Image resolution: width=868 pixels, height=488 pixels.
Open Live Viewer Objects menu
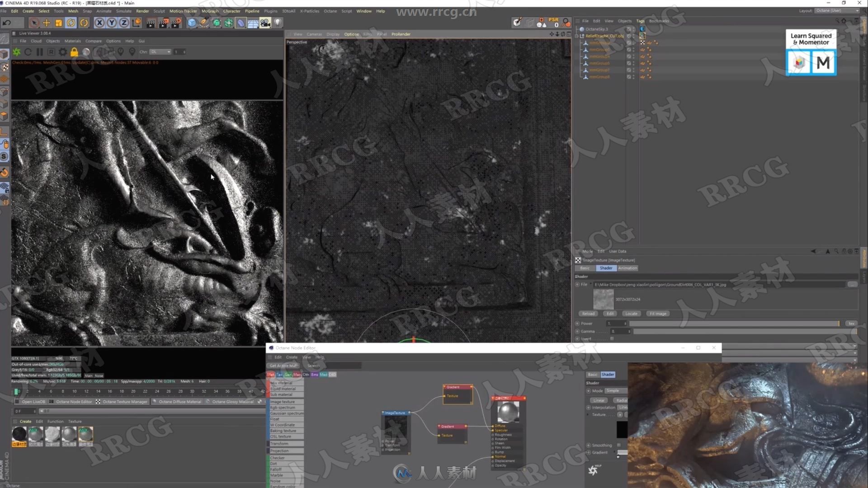pyautogui.click(x=53, y=41)
